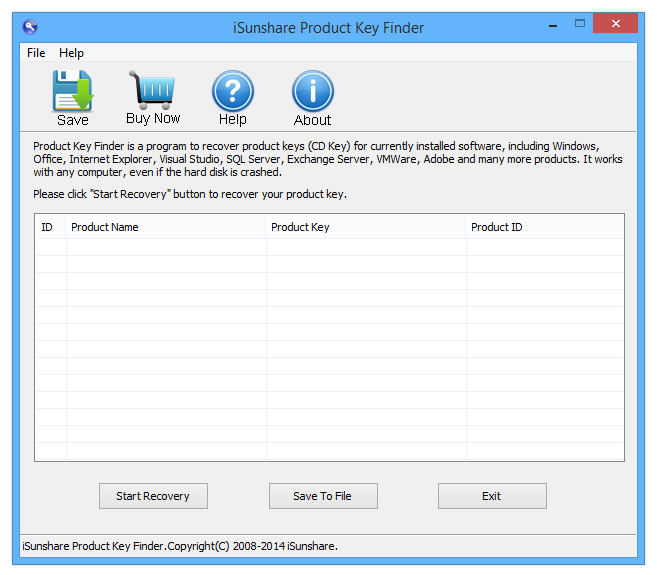
Task: Click the Product Name column header
Action: (x=166, y=227)
